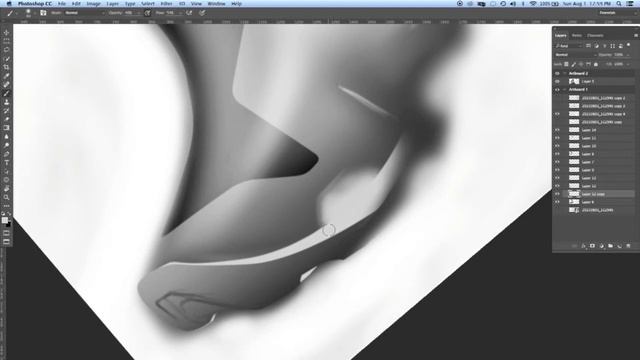Select the Type tool
640x360 pixels.
[6, 162]
